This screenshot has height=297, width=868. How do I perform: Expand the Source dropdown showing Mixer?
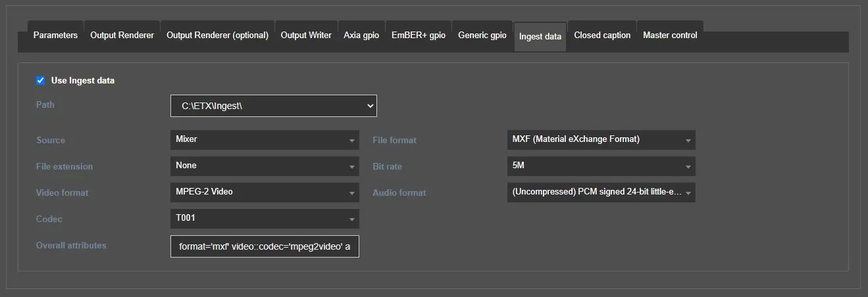pos(265,139)
